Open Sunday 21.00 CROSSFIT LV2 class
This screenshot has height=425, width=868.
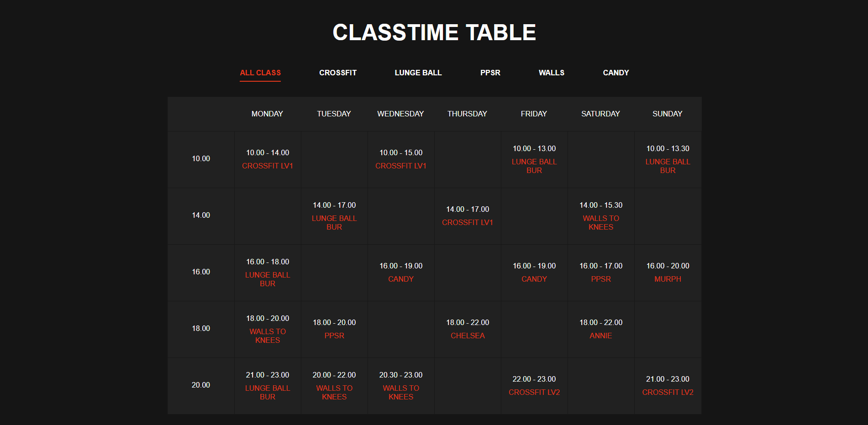[x=668, y=392]
